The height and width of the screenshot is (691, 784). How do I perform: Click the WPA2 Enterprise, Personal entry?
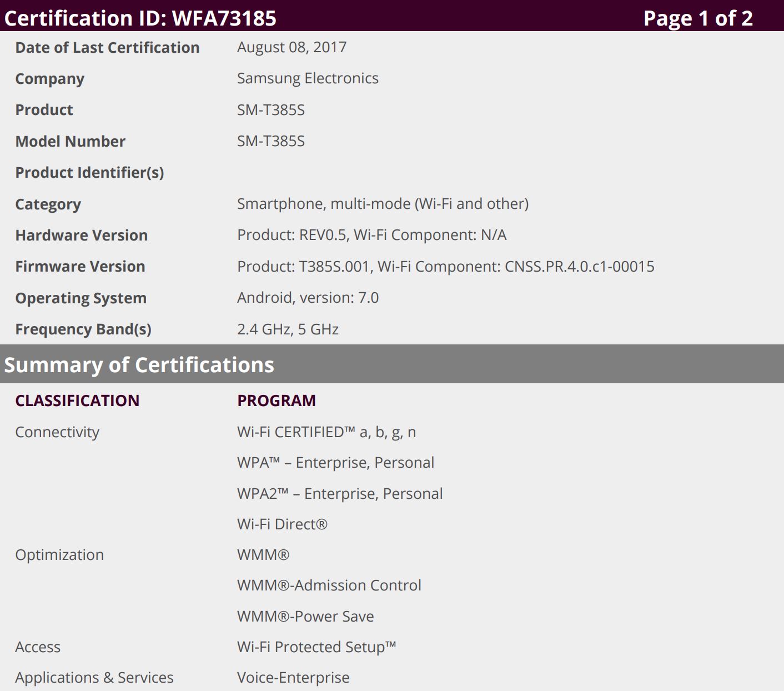tap(340, 494)
